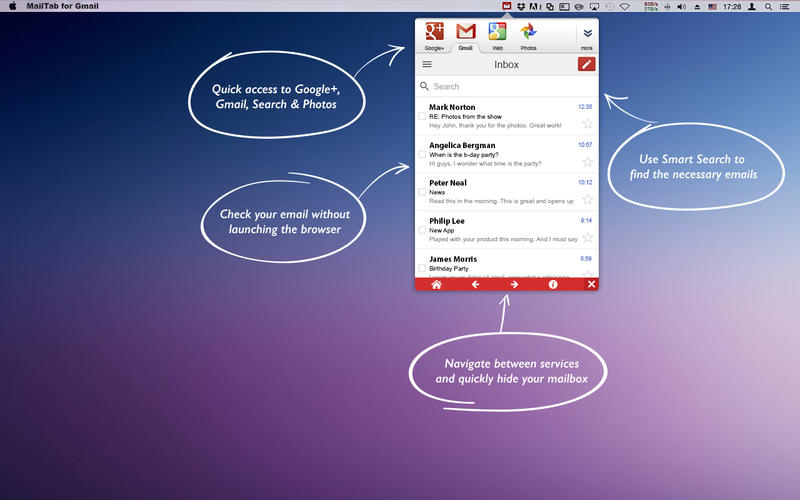Open Philip Lee's 'New App' email
The height and width of the screenshot is (500, 800).
pyautogui.click(x=507, y=230)
